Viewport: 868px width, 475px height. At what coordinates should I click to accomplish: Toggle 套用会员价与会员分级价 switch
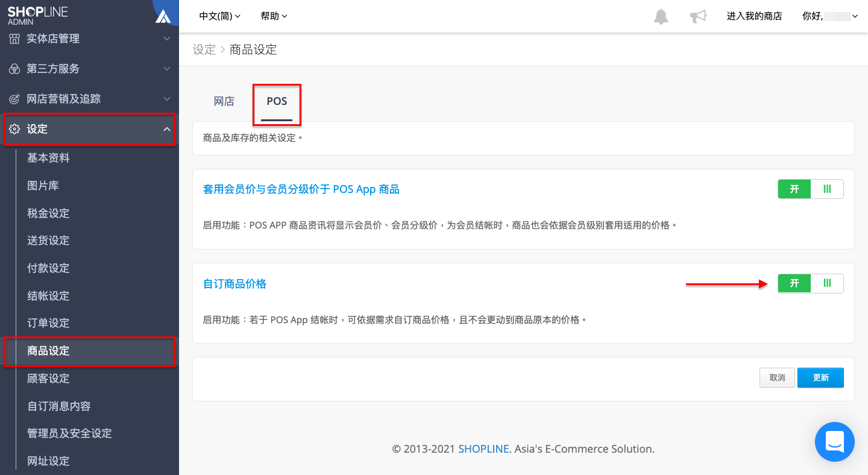pyautogui.click(x=811, y=189)
